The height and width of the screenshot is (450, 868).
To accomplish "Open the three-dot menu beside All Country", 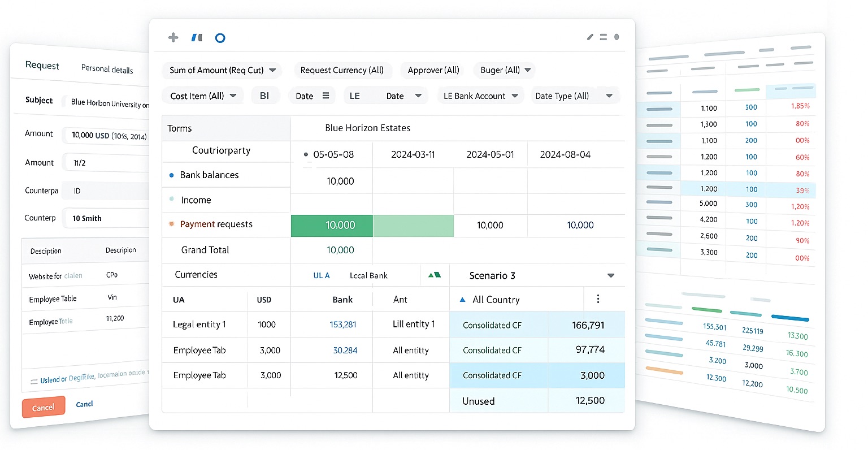I will 598,299.
